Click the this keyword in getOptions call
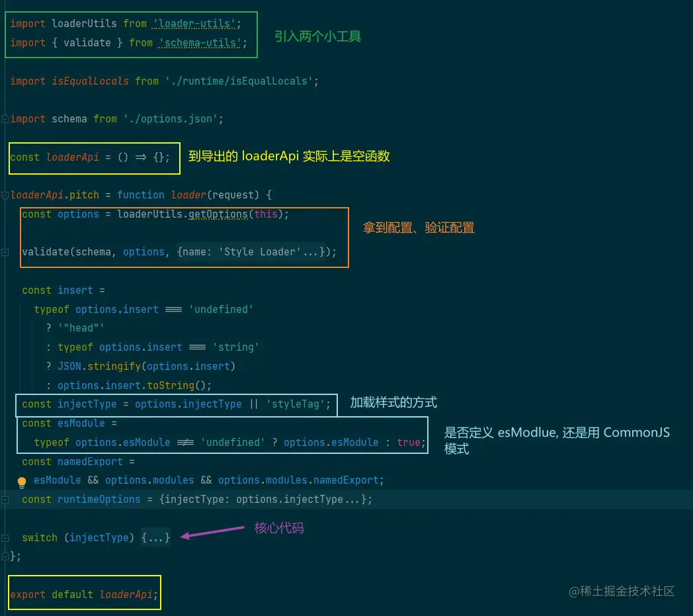This screenshot has width=693, height=616. 266,214
